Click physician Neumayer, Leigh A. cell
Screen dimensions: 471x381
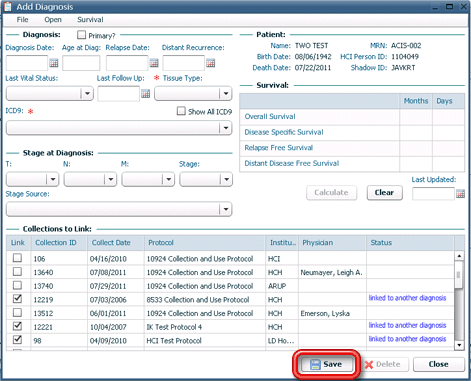[331, 273]
